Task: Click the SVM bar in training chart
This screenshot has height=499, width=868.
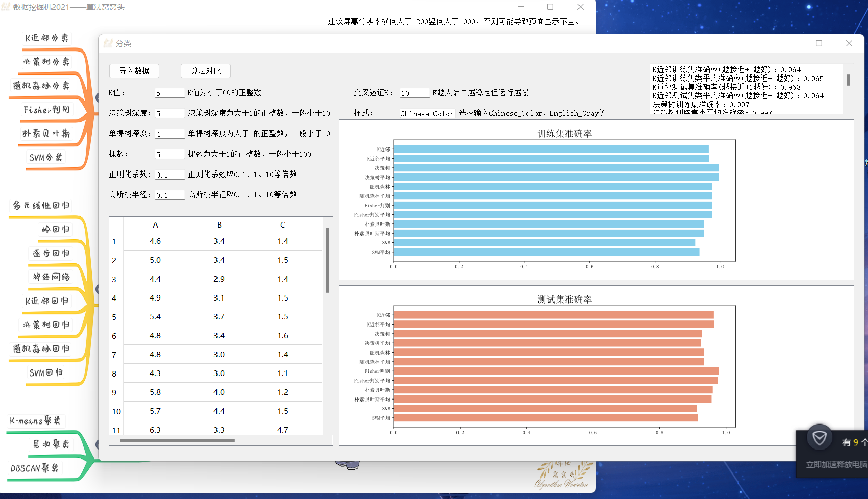Action: coord(544,243)
